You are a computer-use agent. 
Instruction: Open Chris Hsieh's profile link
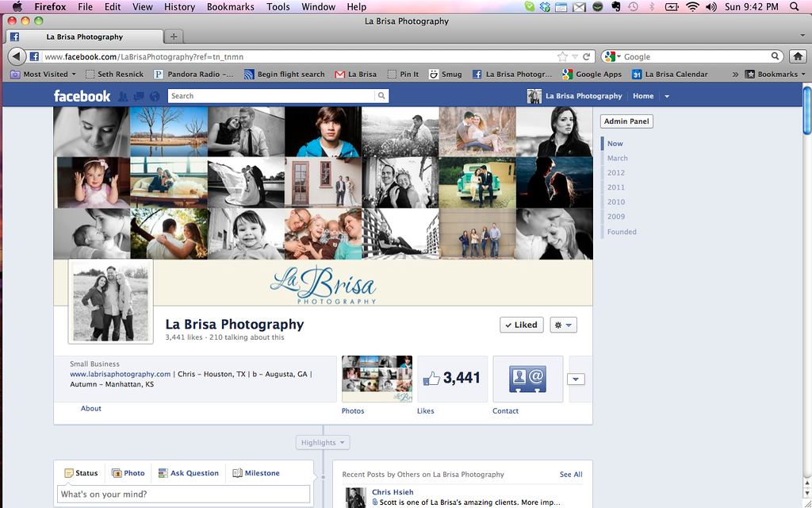393,492
